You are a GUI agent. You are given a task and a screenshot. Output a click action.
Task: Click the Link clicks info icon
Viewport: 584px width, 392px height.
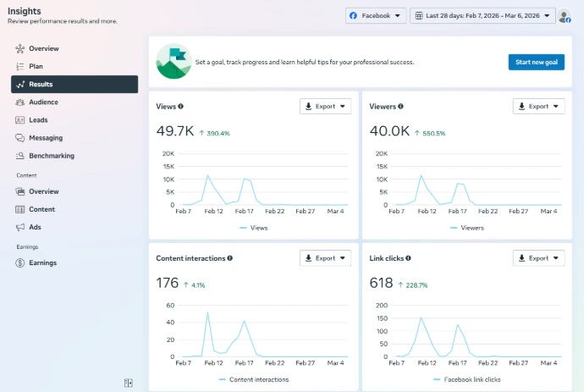408,258
